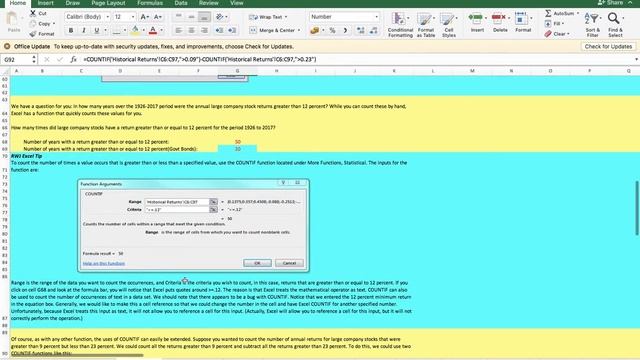This screenshot has width=640, height=360.
Task: Align text to the top
Action: point(178,17)
